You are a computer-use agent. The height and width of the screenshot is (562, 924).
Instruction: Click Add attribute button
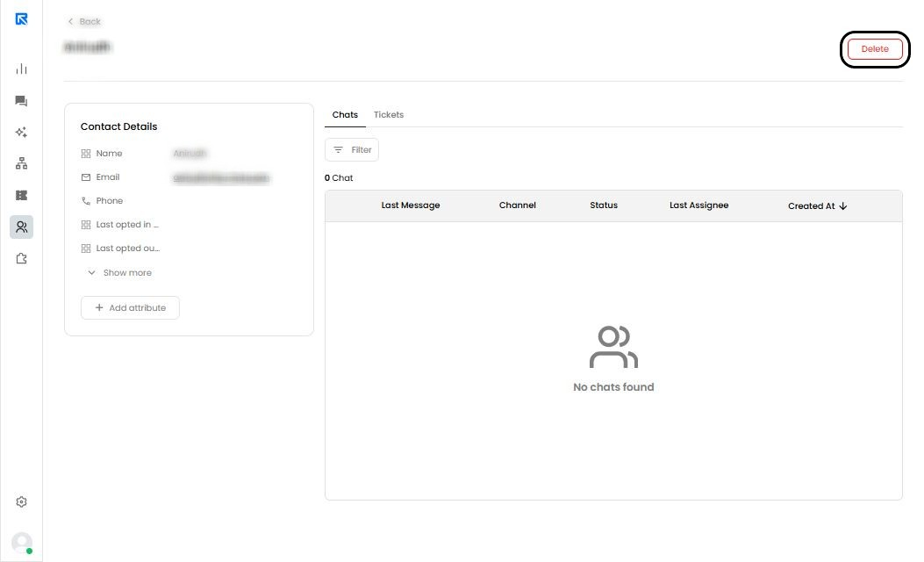[x=130, y=308]
